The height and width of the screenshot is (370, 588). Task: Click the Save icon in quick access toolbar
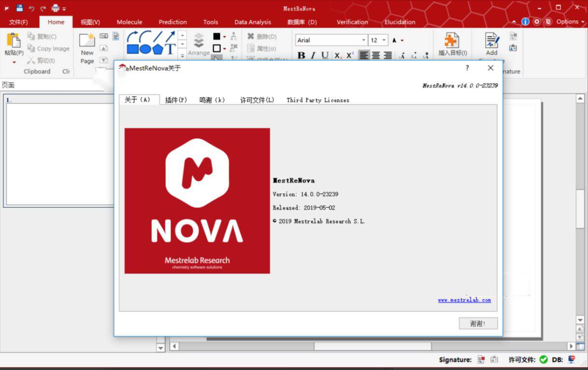click(x=19, y=8)
